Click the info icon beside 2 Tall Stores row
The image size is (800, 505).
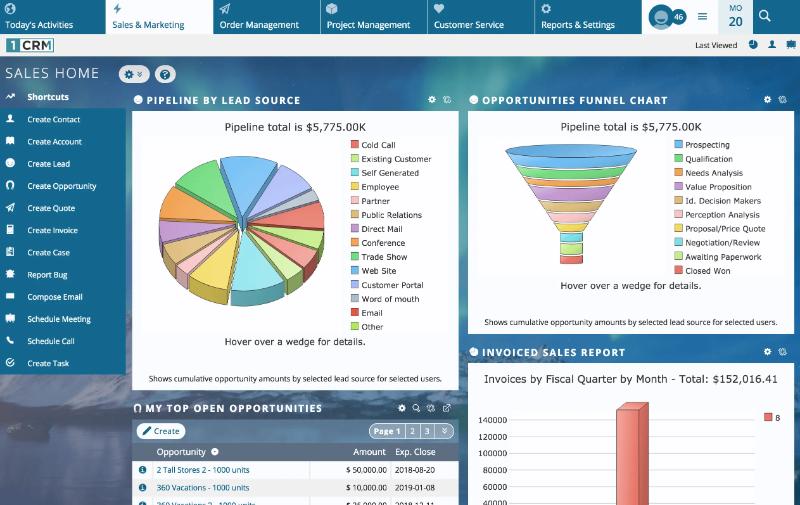(142, 469)
